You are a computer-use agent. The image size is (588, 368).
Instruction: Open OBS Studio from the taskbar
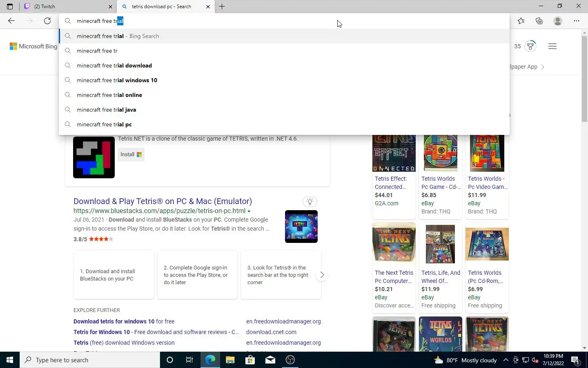[290, 360]
